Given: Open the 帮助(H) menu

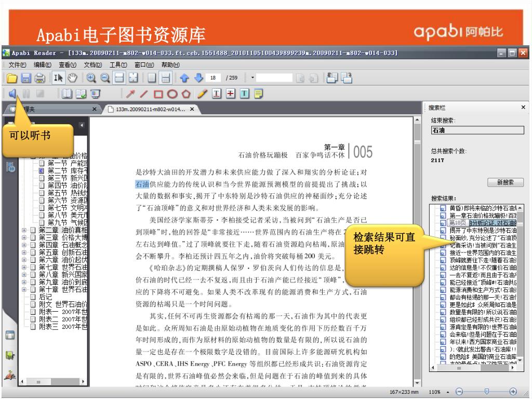Looking at the screenshot, I should (x=170, y=64).
